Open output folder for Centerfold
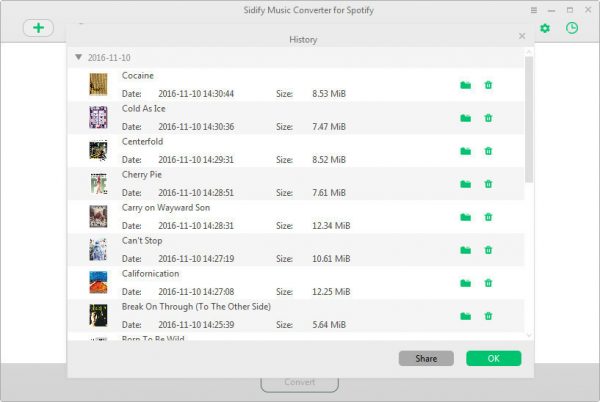Viewport: 600px width, 402px height. (465, 151)
